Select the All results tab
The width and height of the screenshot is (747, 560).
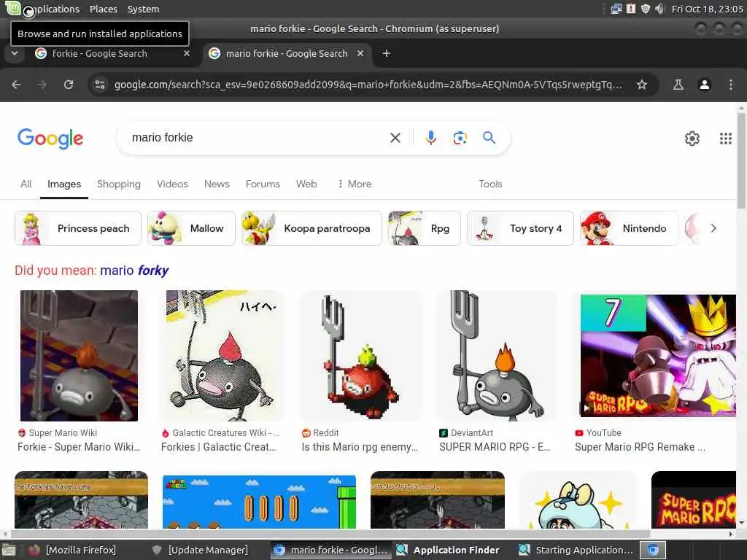coord(26,184)
